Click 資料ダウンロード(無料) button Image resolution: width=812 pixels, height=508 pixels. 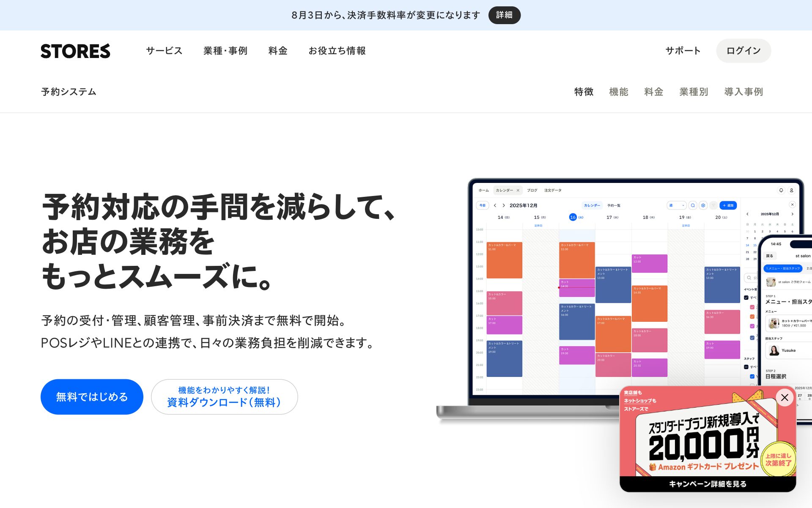pos(224,397)
